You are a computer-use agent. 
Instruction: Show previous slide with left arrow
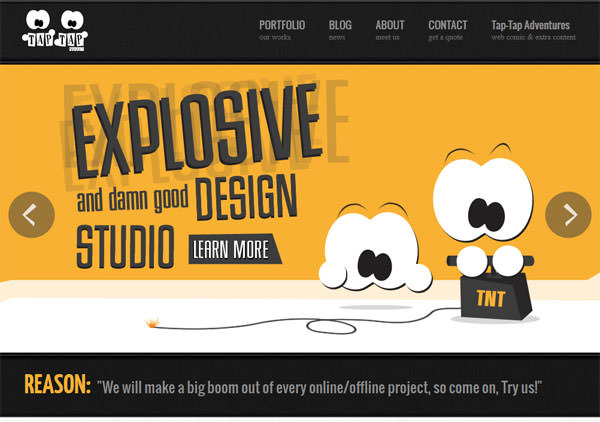point(31,215)
